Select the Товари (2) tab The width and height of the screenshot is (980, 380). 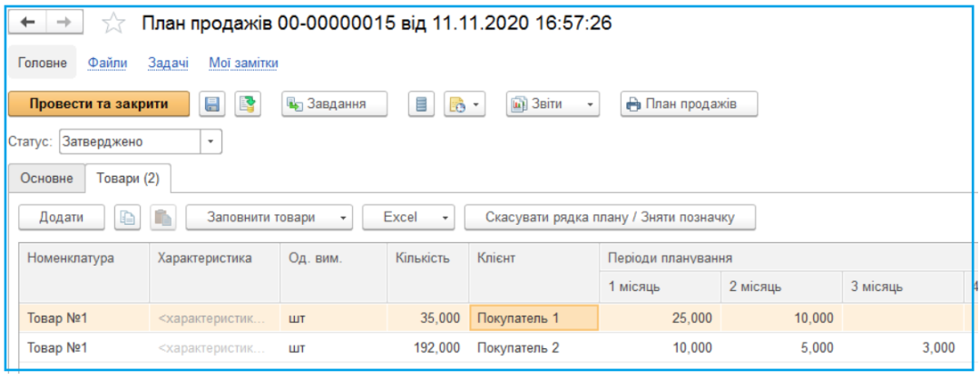pyautogui.click(x=128, y=179)
